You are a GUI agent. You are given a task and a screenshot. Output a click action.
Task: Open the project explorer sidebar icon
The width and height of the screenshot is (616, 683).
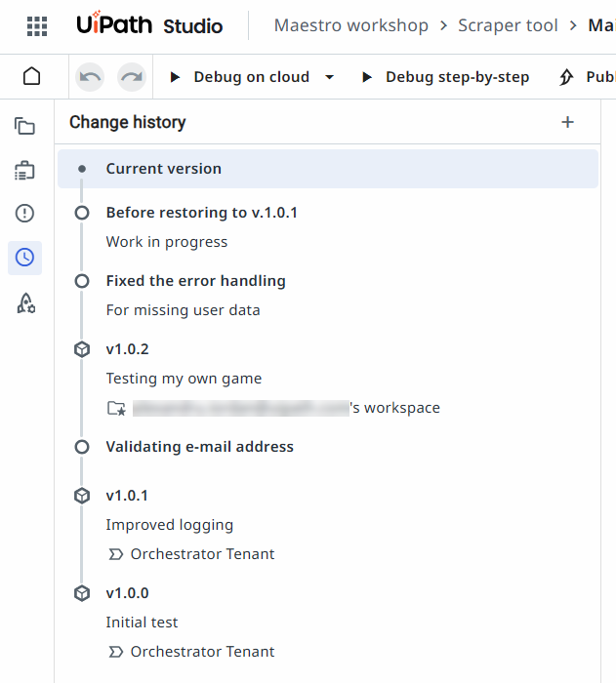point(24,126)
